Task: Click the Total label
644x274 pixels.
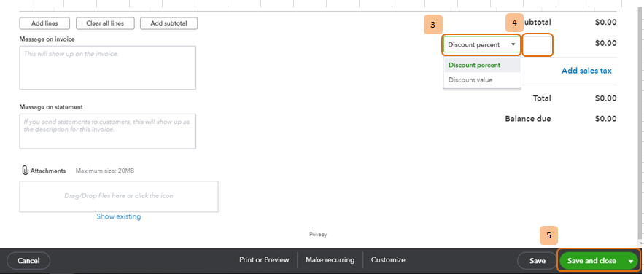Action: 542,98
